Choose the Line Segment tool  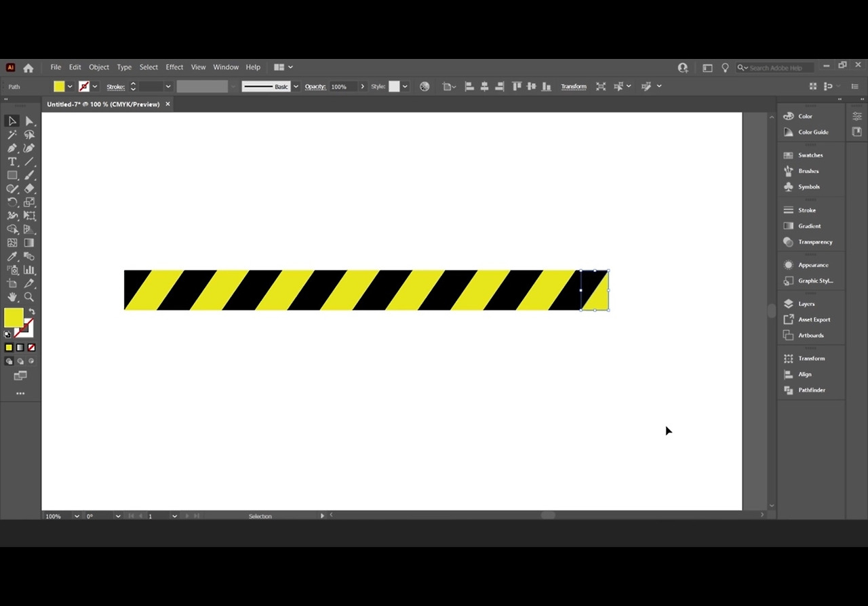click(x=29, y=162)
